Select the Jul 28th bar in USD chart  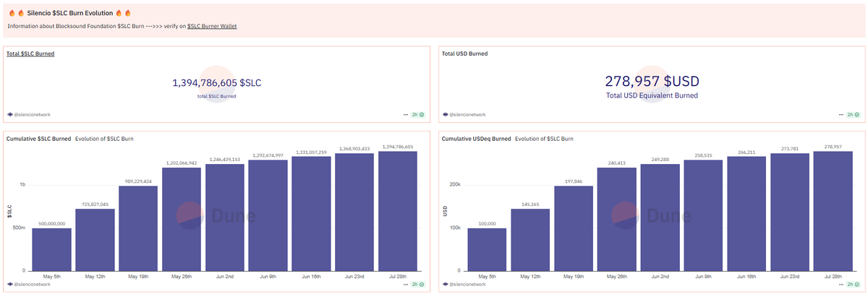[x=833, y=211]
